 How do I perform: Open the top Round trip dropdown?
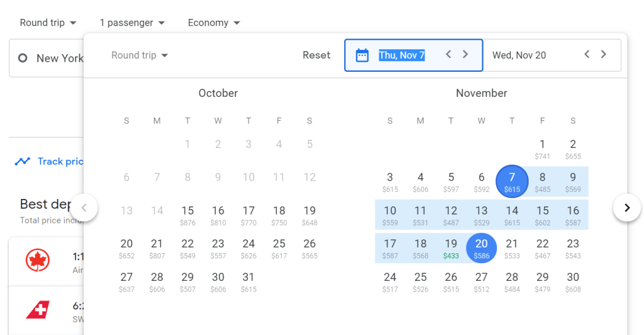pyautogui.click(x=48, y=23)
